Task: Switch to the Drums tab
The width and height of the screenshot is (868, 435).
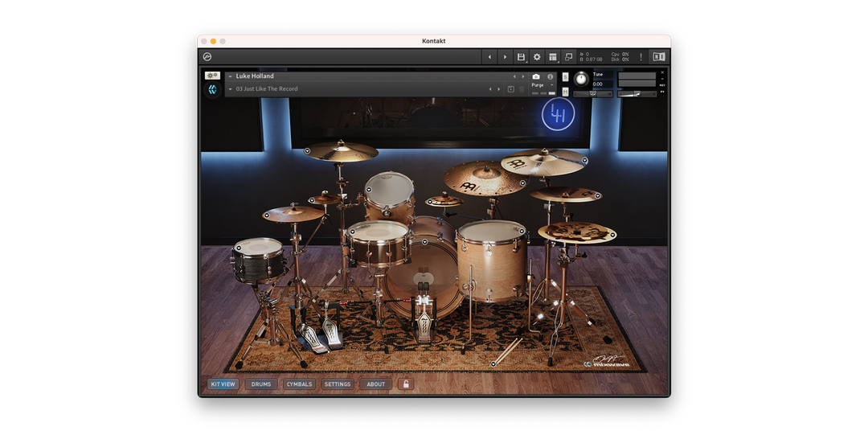Action: tap(261, 384)
